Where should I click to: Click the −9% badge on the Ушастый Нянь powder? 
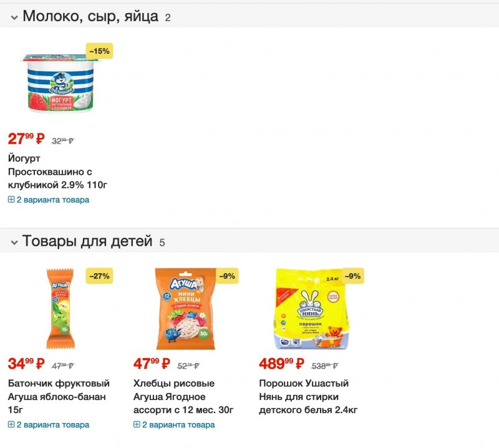[352, 276]
